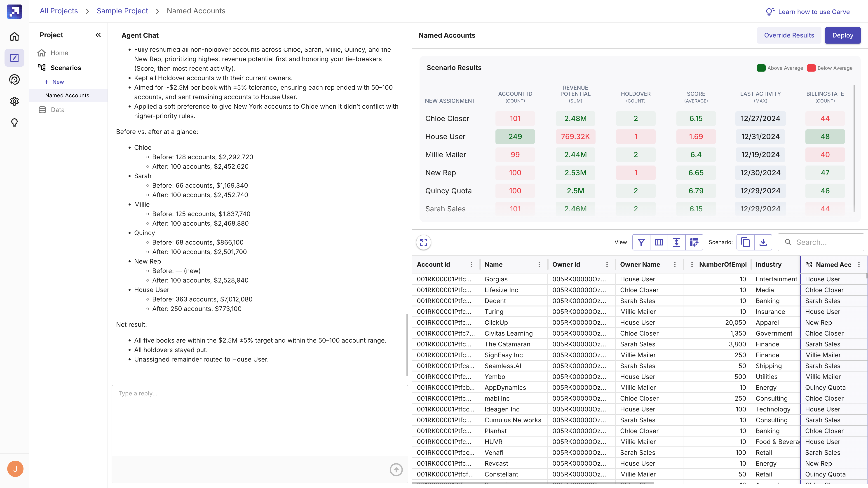The height and width of the screenshot is (488, 868).
Task: Click the Above Average green swatch
Action: [x=761, y=68]
